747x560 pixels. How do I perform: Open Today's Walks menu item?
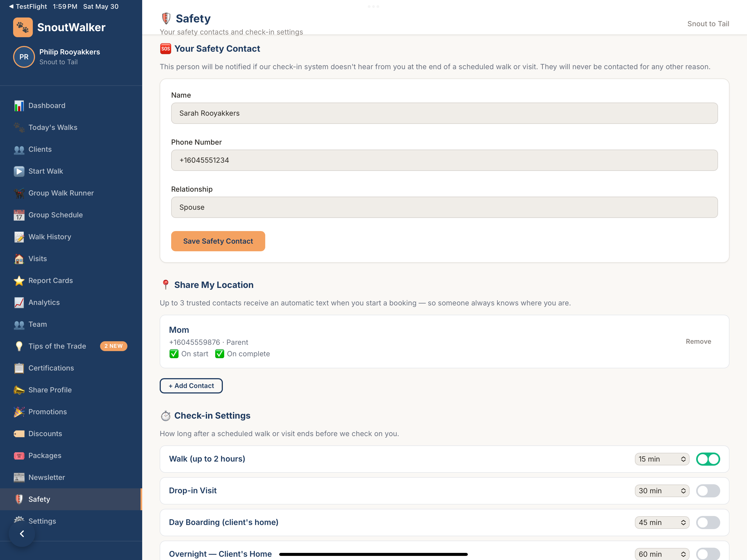pos(71,128)
